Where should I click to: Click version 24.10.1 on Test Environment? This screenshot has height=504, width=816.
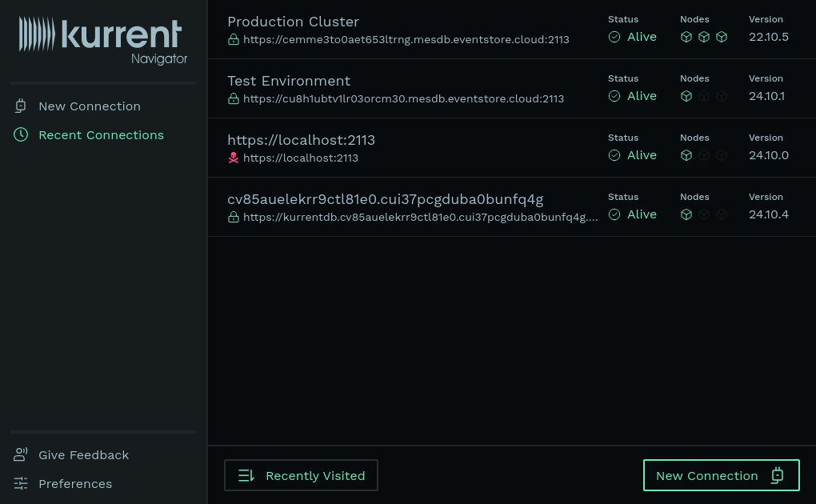coord(766,96)
